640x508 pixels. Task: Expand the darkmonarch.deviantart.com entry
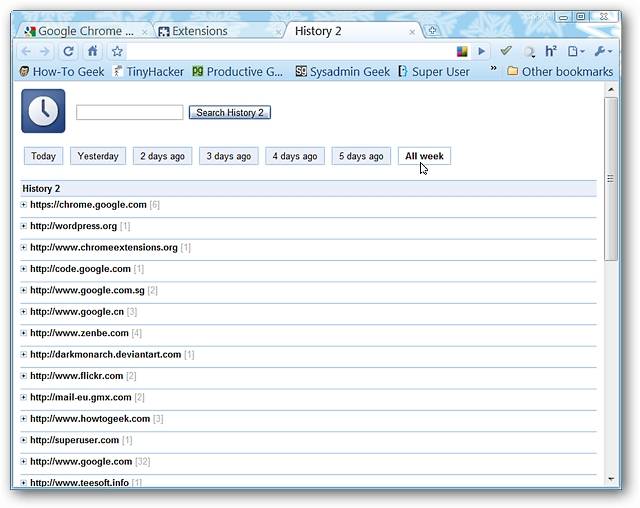pyautogui.click(x=24, y=355)
